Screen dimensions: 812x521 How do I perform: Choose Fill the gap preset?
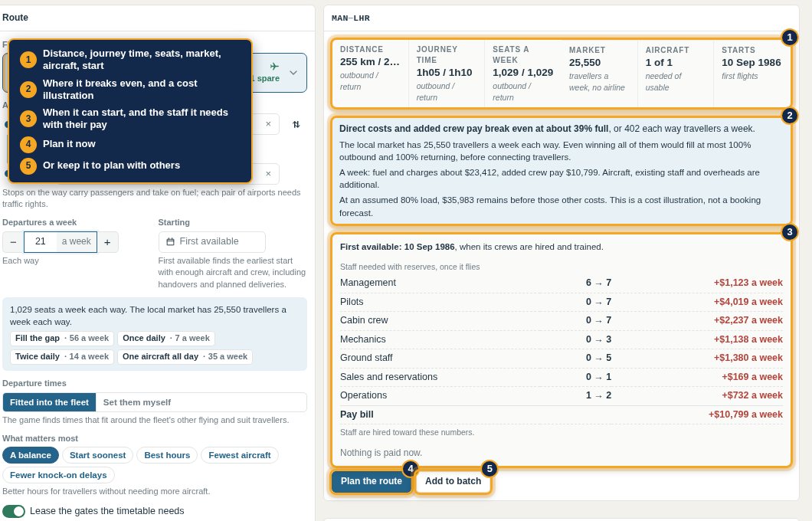coord(61,338)
